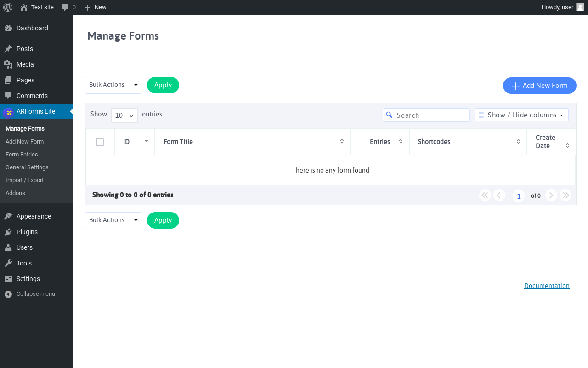Click the search magnifier icon
This screenshot has width=588, height=368.
[x=389, y=115]
